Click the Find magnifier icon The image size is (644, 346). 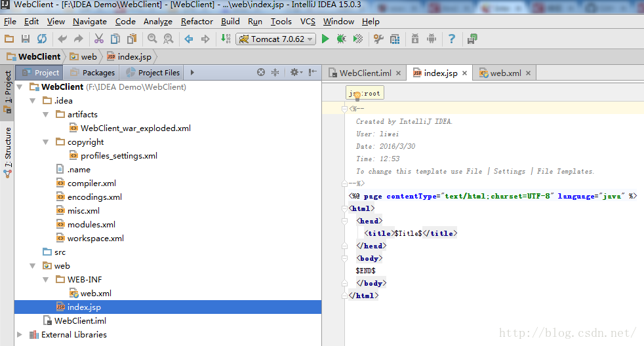click(x=152, y=39)
